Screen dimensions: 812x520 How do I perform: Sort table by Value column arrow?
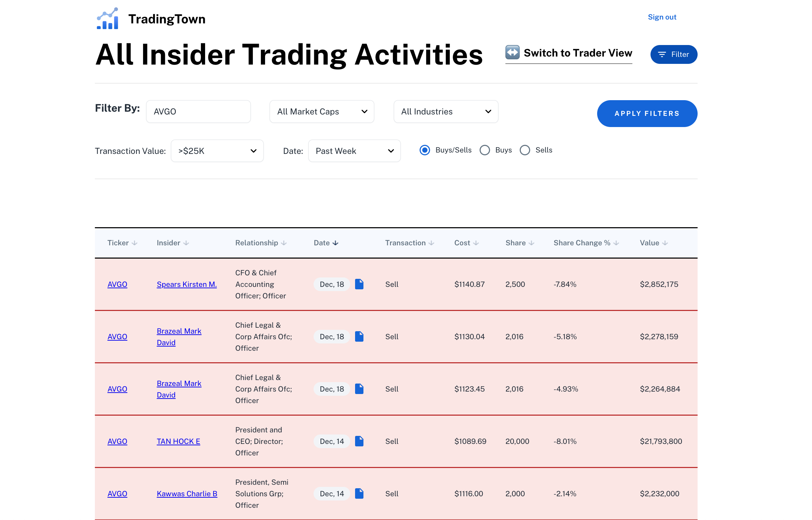pyautogui.click(x=665, y=243)
